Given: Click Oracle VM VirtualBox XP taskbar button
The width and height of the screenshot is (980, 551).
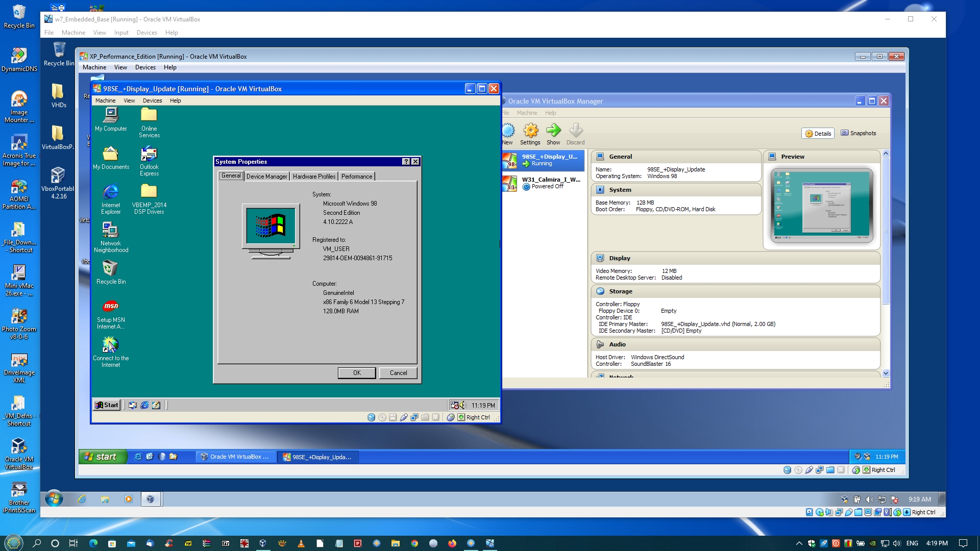Looking at the screenshot, I should tap(235, 457).
